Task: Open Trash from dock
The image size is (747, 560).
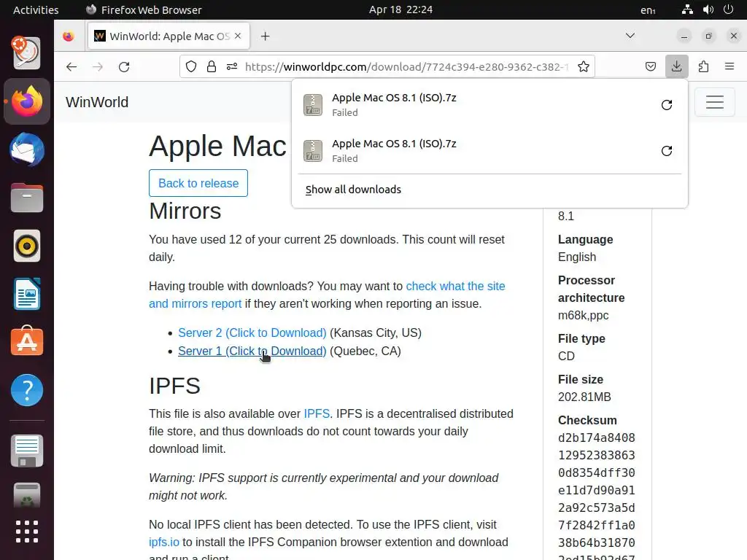Action: click(27, 497)
